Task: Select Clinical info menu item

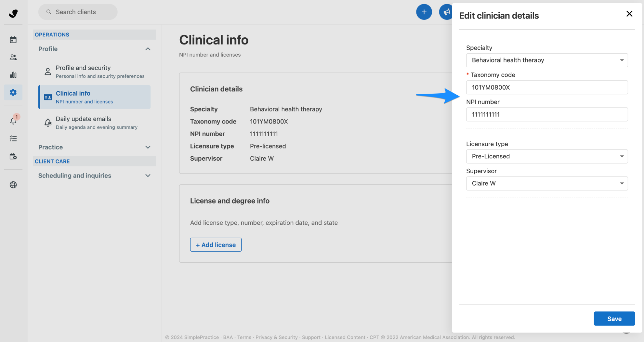Action: [94, 97]
